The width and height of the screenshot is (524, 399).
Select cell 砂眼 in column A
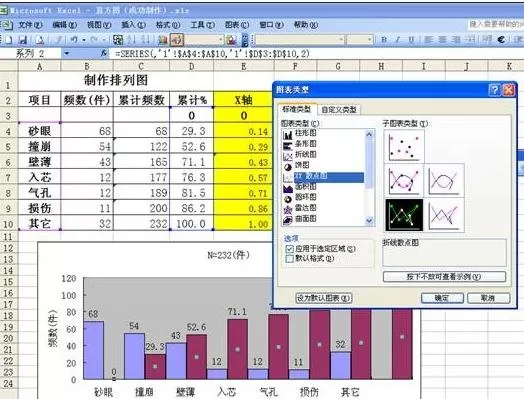pyautogui.click(x=39, y=131)
